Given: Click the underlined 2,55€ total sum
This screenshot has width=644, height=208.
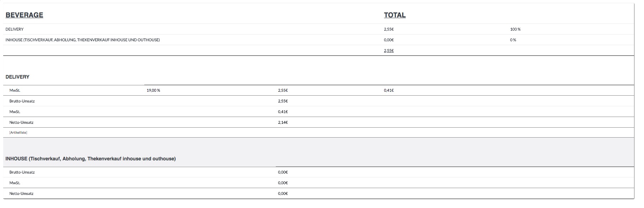Looking at the screenshot, I should (389, 50).
